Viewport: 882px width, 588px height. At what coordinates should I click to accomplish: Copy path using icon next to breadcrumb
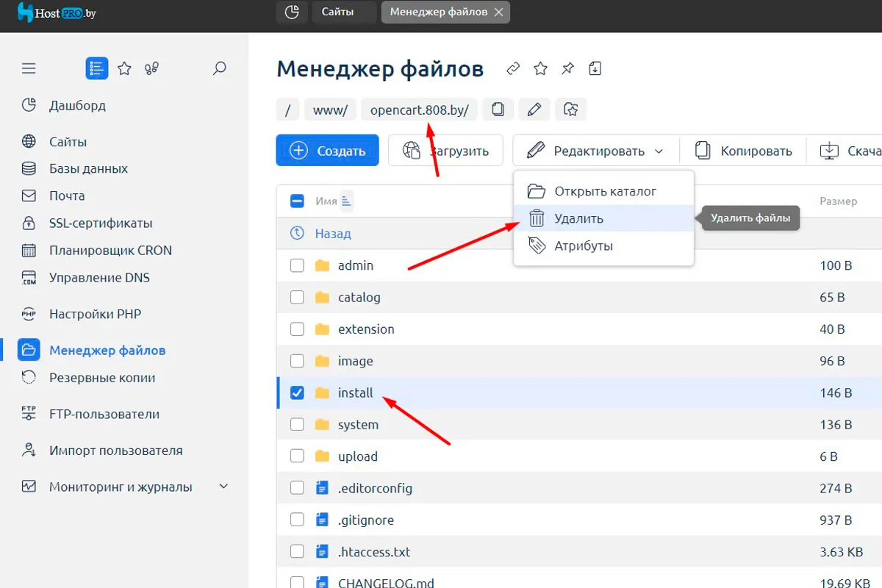[498, 110]
